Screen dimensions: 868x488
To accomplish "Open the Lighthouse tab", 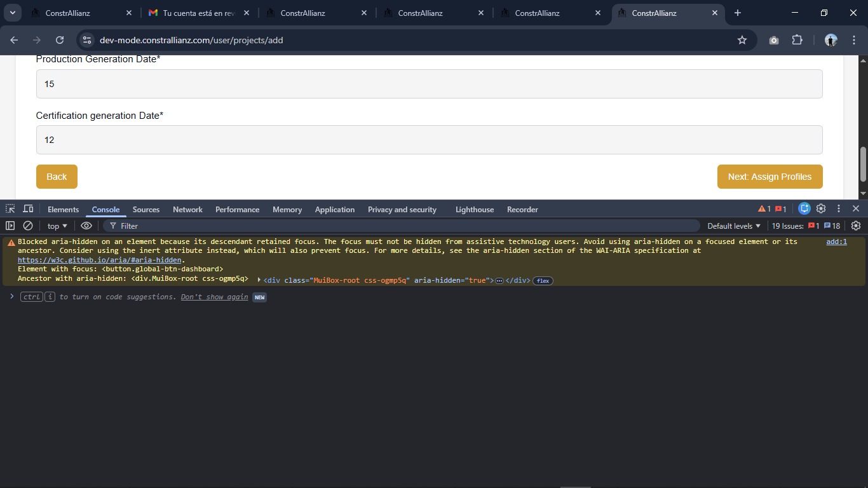I will point(474,210).
